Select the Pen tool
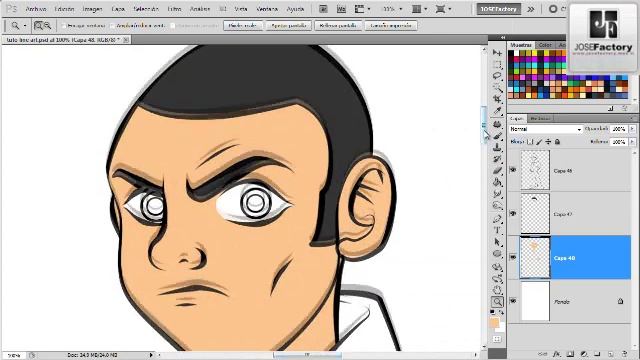 click(x=497, y=219)
